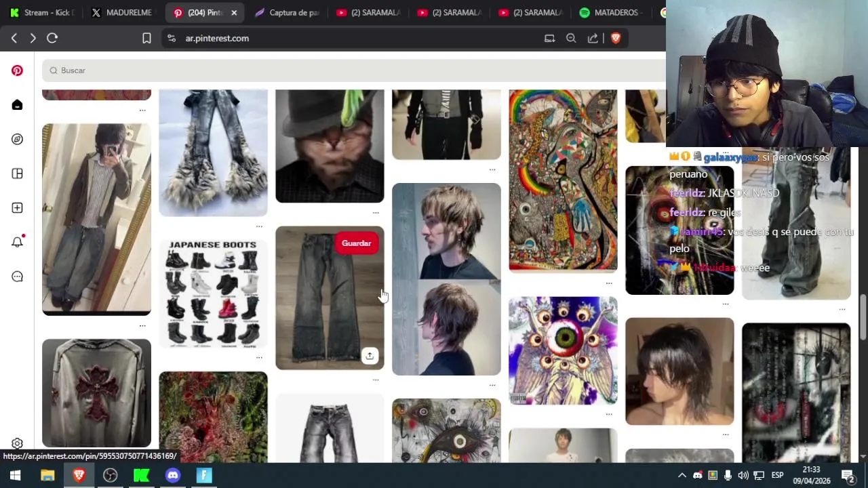Click the microphone tray icon

coord(728,475)
